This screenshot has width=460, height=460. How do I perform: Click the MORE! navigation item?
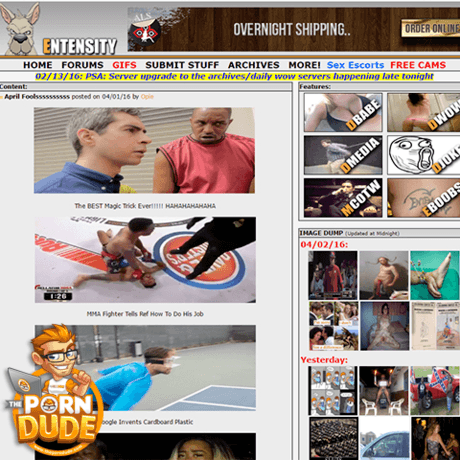[x=304, y=65]
